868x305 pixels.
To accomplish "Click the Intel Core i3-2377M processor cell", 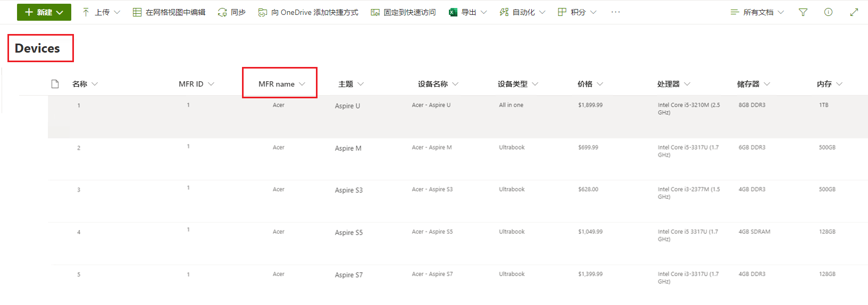I will point(689,193).
